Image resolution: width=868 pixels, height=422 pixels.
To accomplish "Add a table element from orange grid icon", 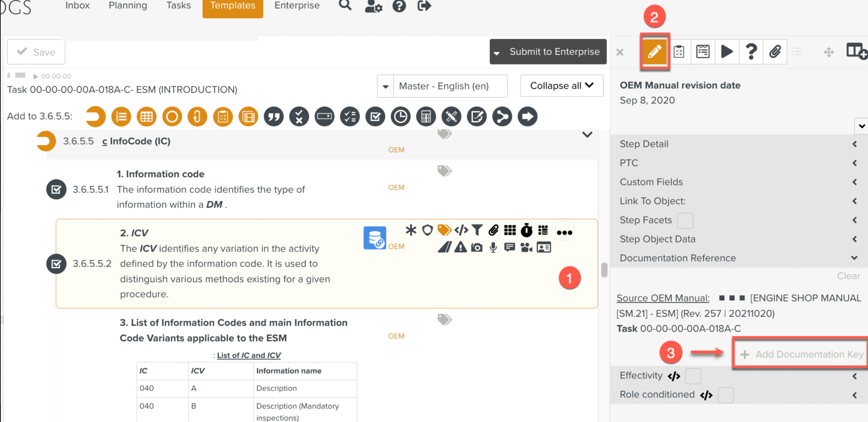I will click(146, 117).
